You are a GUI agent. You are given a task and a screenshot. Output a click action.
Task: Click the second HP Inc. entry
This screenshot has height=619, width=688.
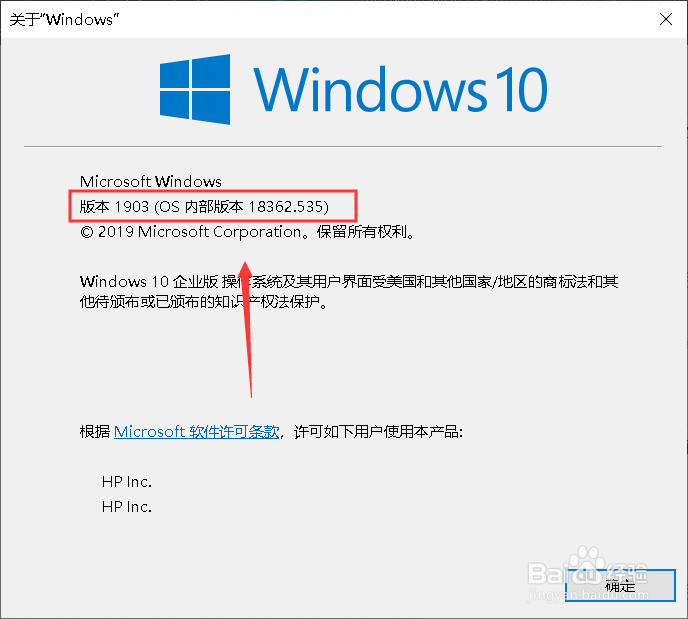click(127, 507)
